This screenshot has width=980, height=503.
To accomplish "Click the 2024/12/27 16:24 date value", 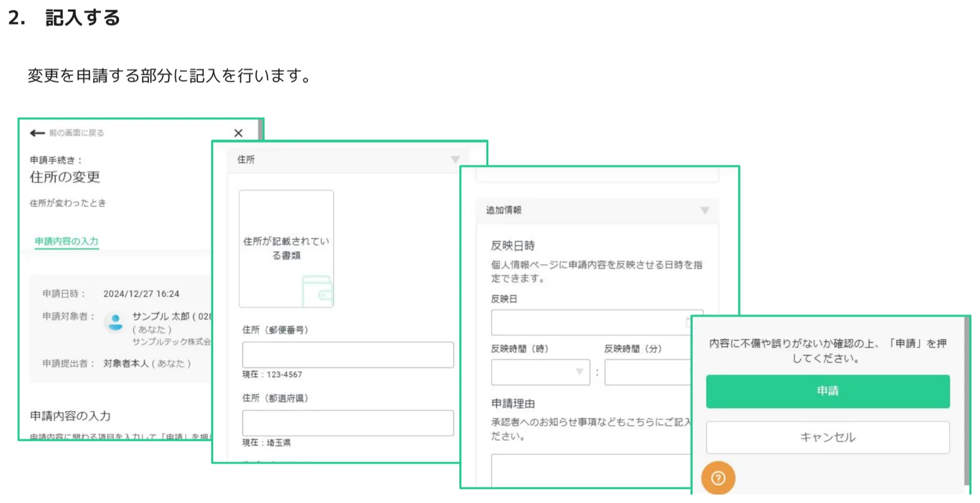I will 141,294.
